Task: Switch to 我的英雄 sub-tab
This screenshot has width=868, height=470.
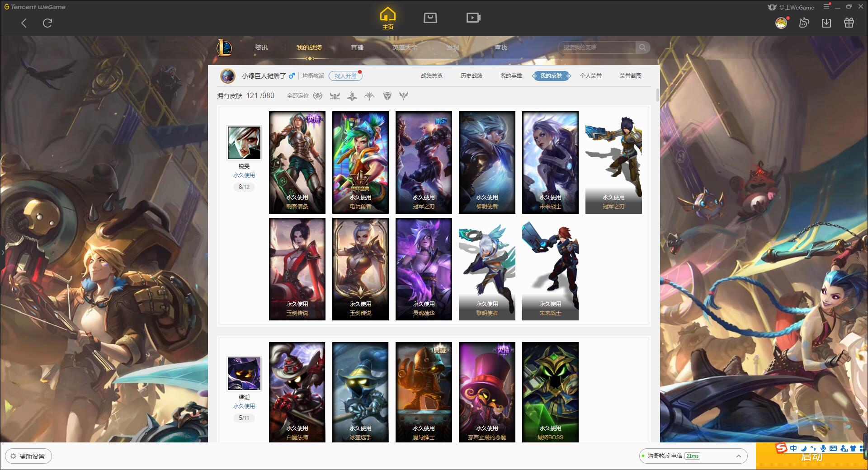Action: coord(511,76)
